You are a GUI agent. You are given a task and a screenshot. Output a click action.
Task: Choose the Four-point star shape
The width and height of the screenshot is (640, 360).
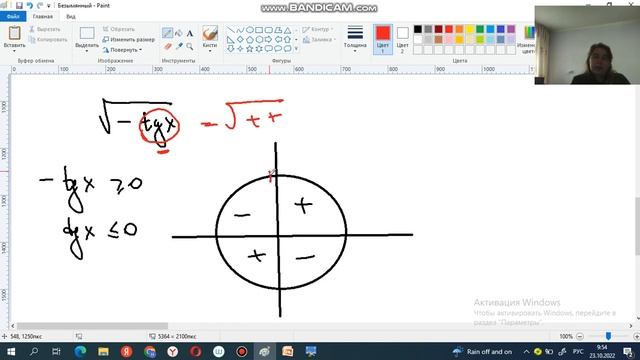tap(240, 49)
